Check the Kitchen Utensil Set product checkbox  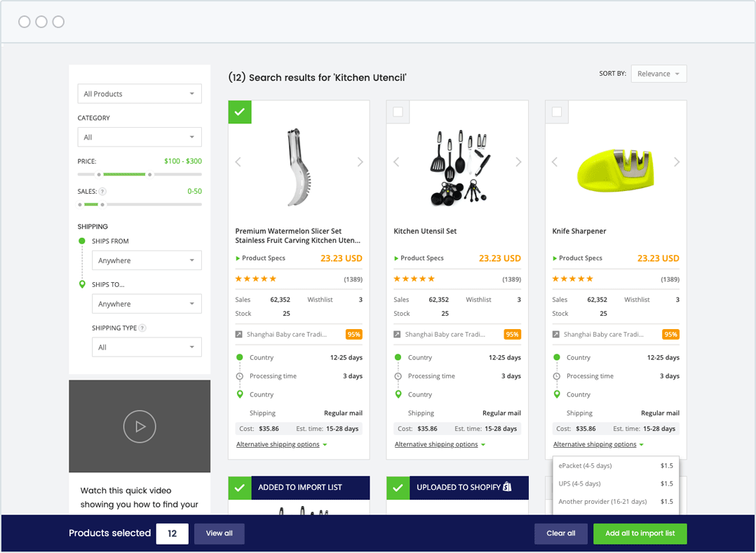(x=398, y=112)
